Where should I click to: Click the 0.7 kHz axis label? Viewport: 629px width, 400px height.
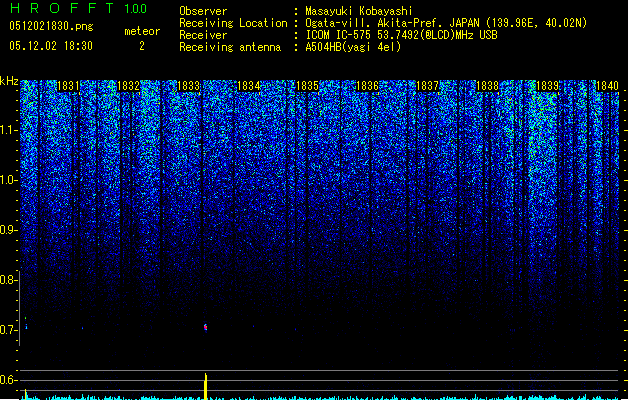coord(7,330)
